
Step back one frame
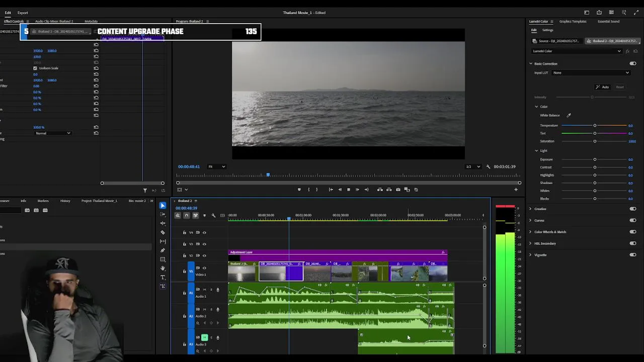[340, 190]
